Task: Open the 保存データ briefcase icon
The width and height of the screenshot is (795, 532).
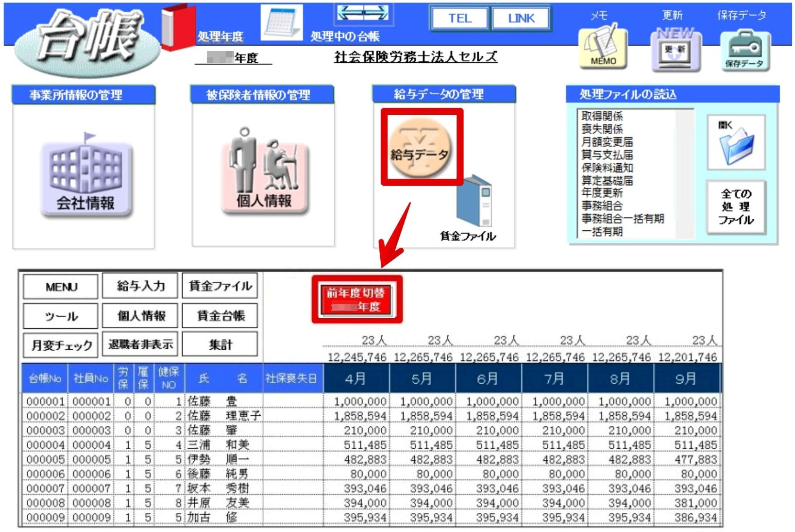Action: [x=745, y=49]
